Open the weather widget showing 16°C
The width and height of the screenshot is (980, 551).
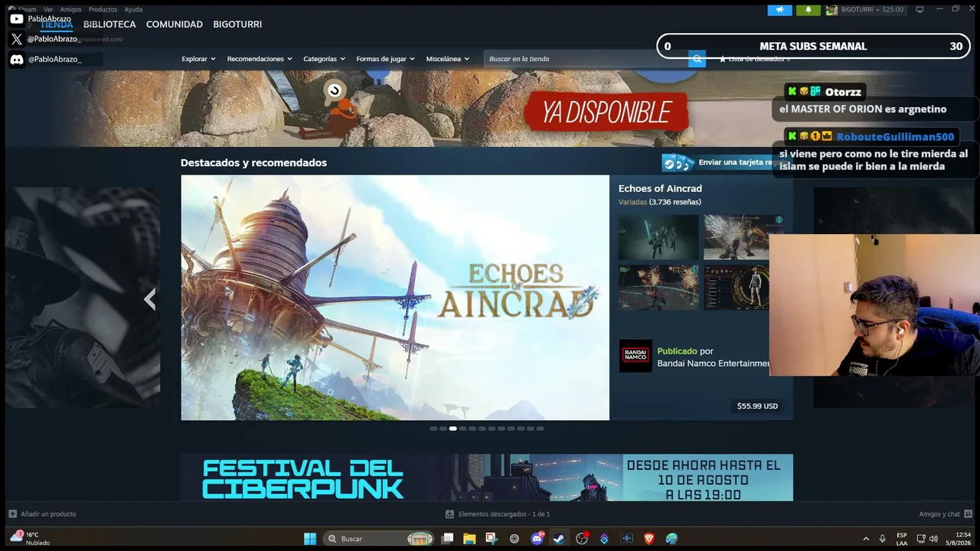click(x=31, y=538)
